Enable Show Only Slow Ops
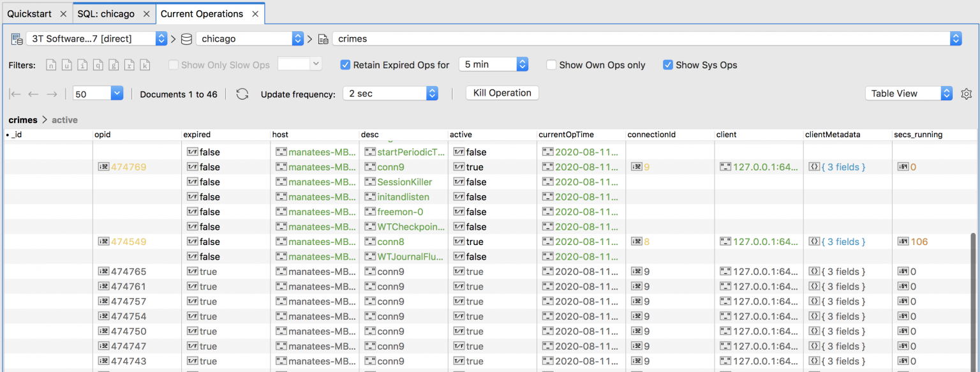Image resolution: width=980 pixels, height=372 pixels. [172, 64]
